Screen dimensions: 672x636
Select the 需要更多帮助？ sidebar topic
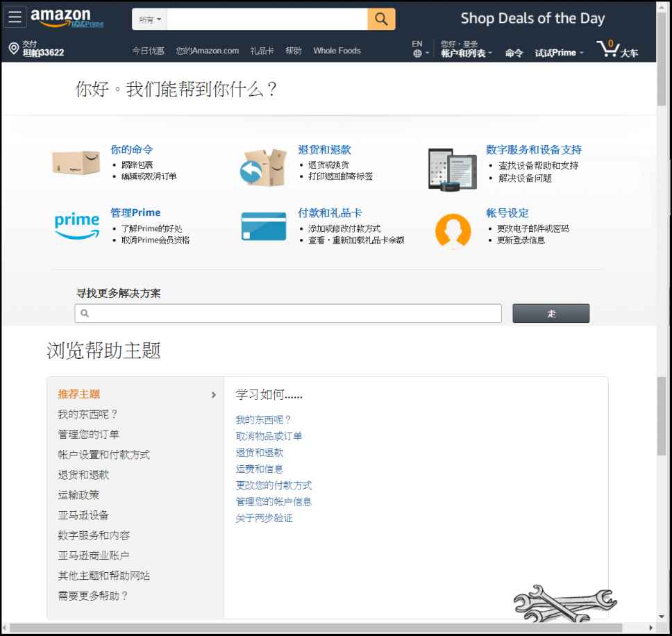coord(93,595)
